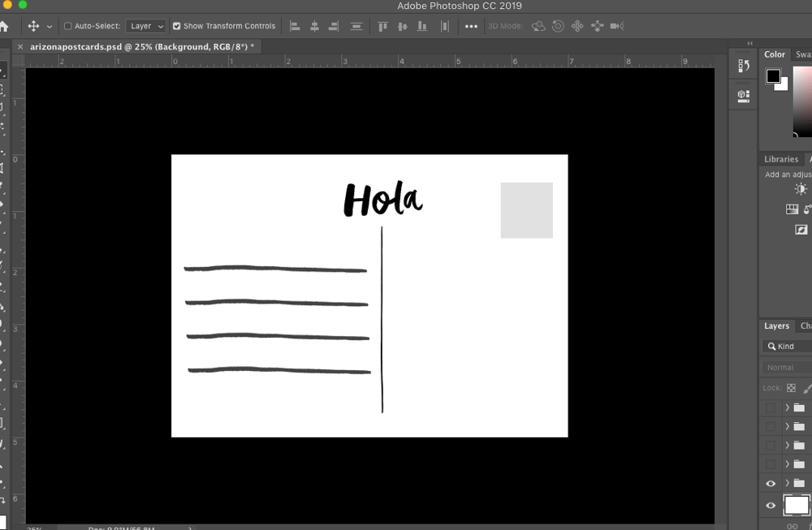
Task: Click the Move tool icon in options bar
Action: click(x=33, y=26)
